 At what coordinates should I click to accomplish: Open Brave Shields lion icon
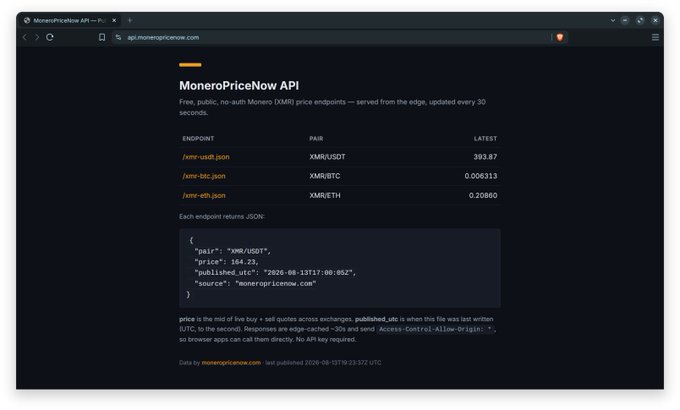pos(560,37)
